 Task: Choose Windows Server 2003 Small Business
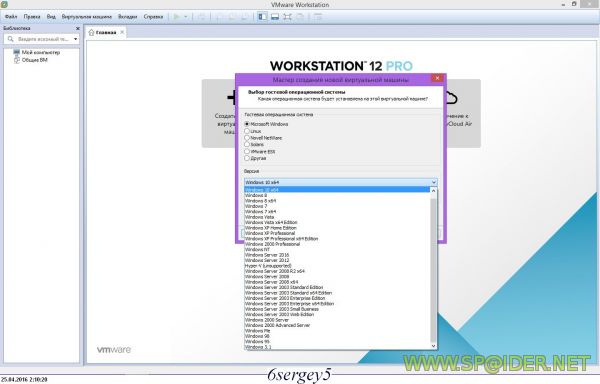337,309
